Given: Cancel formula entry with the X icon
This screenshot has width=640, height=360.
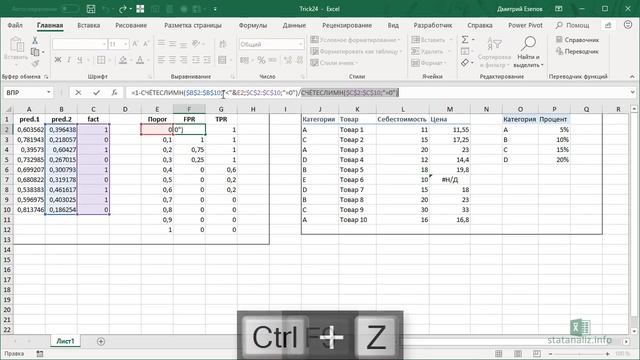Looking at the screenshot, I should (78, 93).
